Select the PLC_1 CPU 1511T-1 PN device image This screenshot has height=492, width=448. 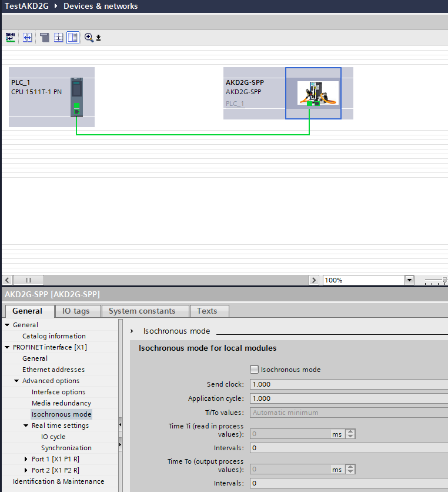click(x=76, y=97)
